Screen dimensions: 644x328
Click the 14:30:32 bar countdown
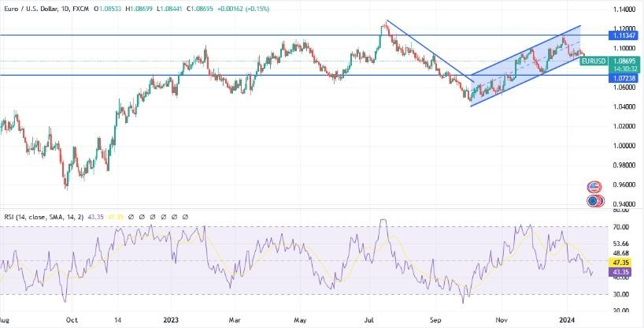624,69
